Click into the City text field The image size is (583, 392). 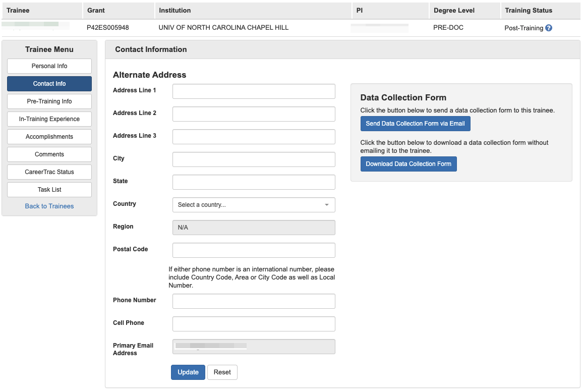tap(254, 159)
